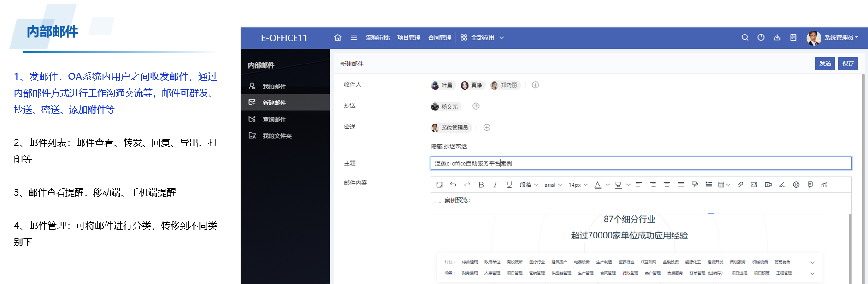Open highlight color dropdown arrow
This screenshot has height=284, width=868.
(x=628, y=185)
